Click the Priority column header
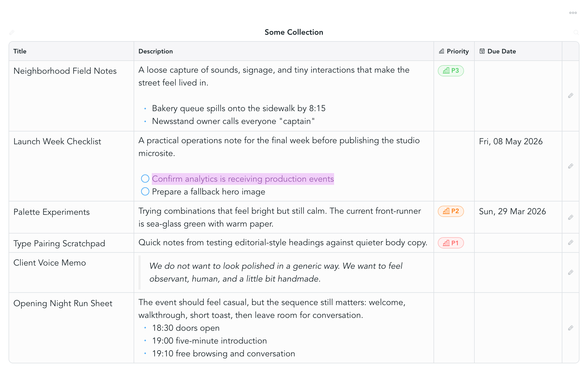Screen dimensions: 588x366 click(x=458, y=51)
